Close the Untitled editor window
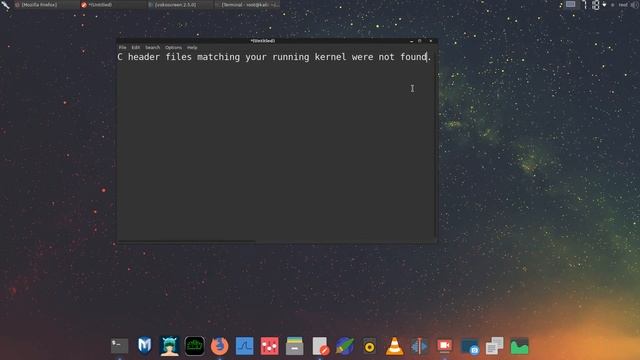Viewport: 640px width, 360px height. pos(431,41)
